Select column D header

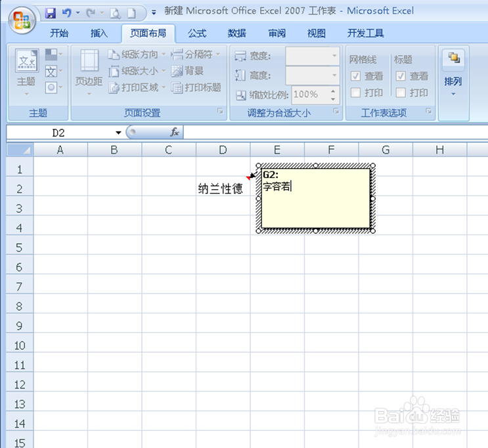(x=223, y=150)
